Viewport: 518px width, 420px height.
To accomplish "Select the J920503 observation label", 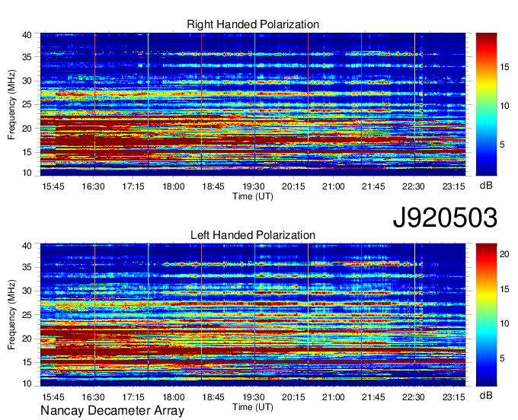I will [x=445, y=218].
